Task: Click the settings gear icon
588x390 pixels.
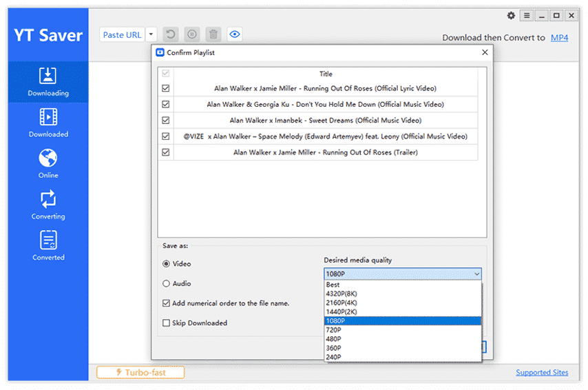Action: (511, 15)
